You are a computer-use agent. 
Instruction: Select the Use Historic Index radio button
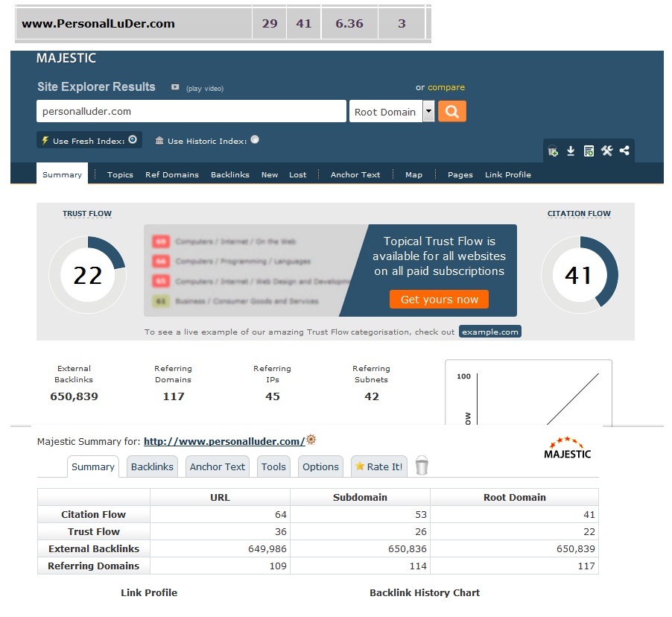click(x=255, y=139)
